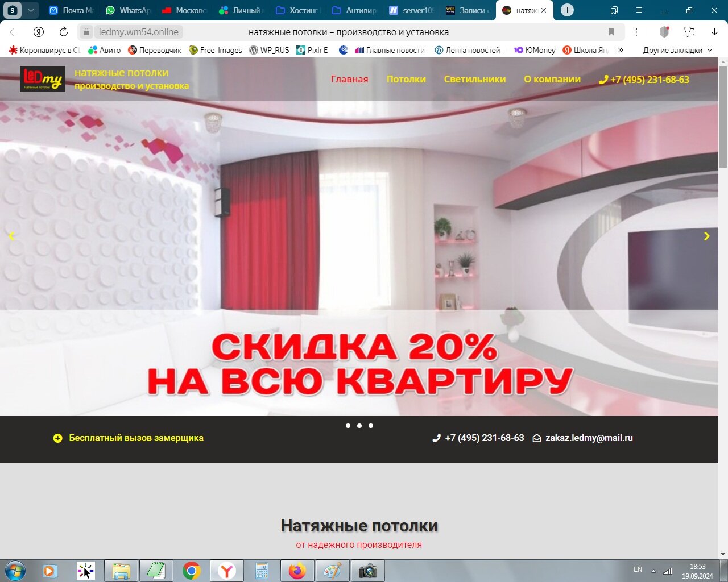Open the Windows Start button
This screenshot has width=728, height=582.
click(15, 571)
